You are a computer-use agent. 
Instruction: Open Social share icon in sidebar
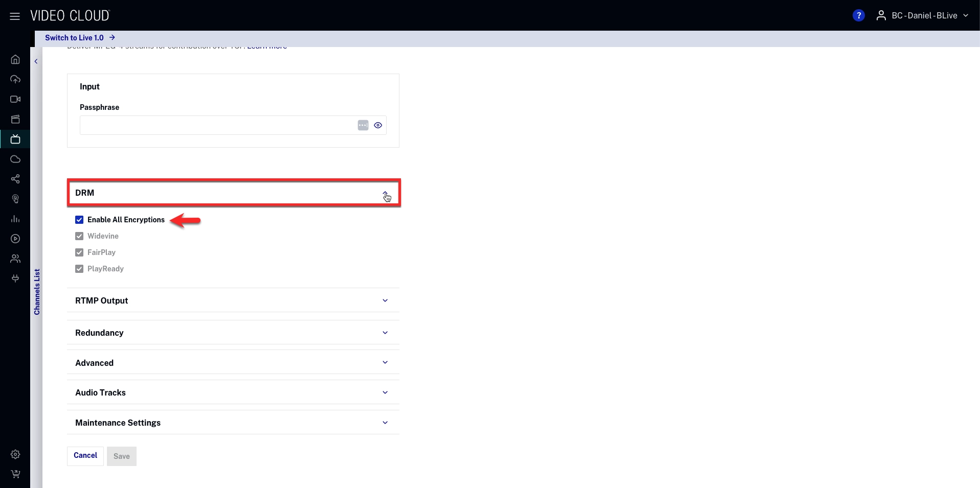click(x=15, y=179)
